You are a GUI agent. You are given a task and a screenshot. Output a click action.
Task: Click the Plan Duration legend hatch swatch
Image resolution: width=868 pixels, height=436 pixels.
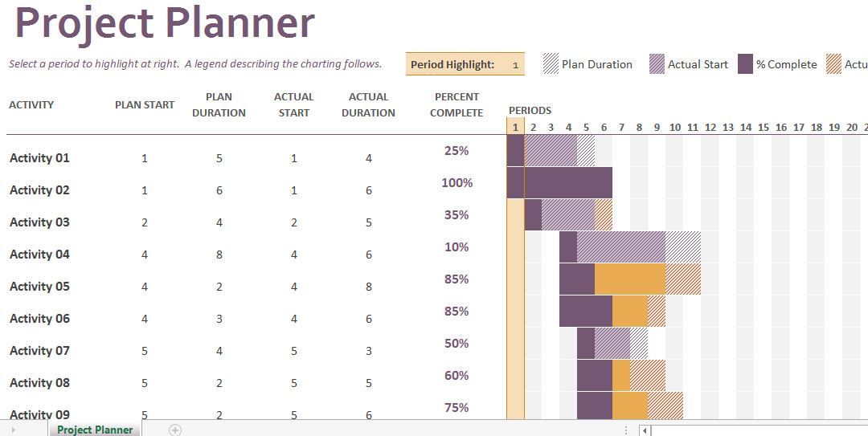tap(551, 64)
